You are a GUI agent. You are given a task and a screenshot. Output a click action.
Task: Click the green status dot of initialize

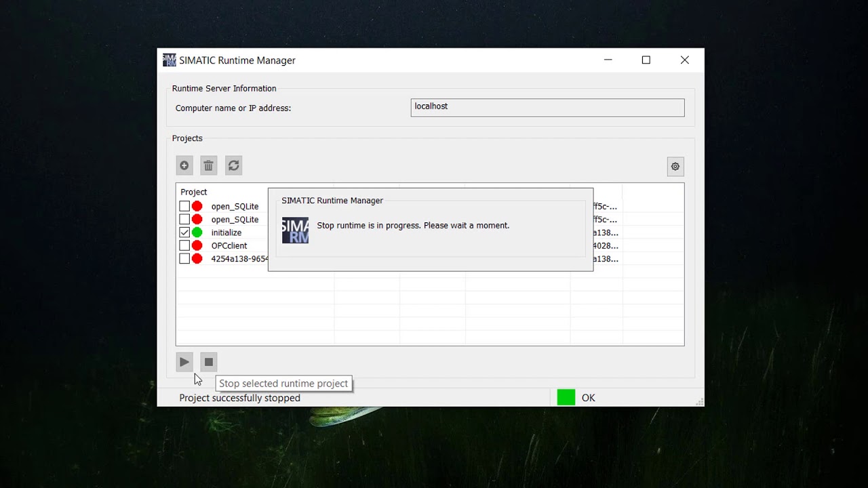point(197,232)
